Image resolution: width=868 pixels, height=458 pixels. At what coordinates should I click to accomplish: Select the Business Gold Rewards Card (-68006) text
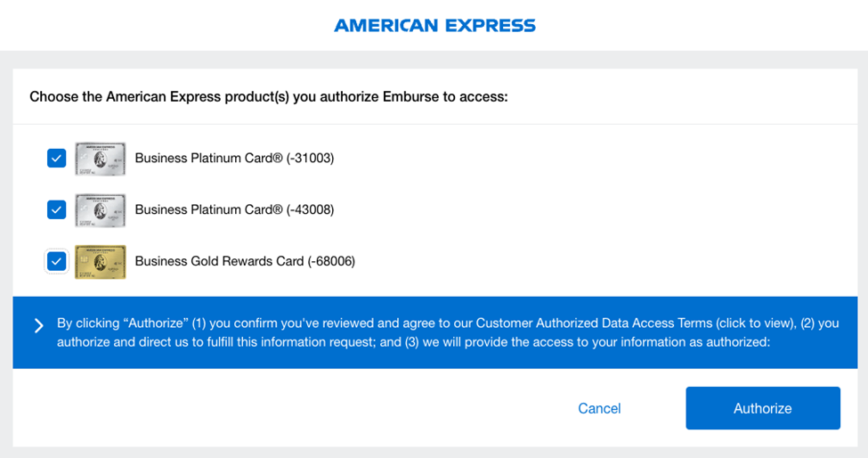(245, 262)
